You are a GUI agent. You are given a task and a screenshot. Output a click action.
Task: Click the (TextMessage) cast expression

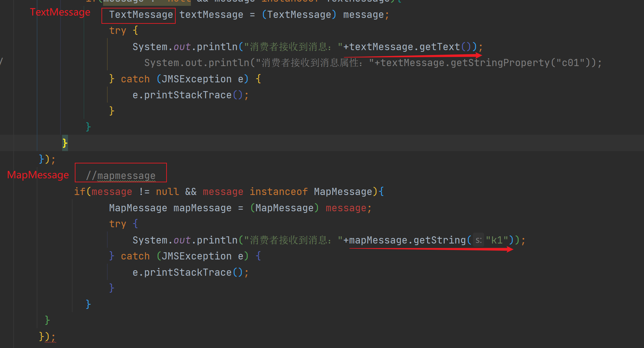299,15
